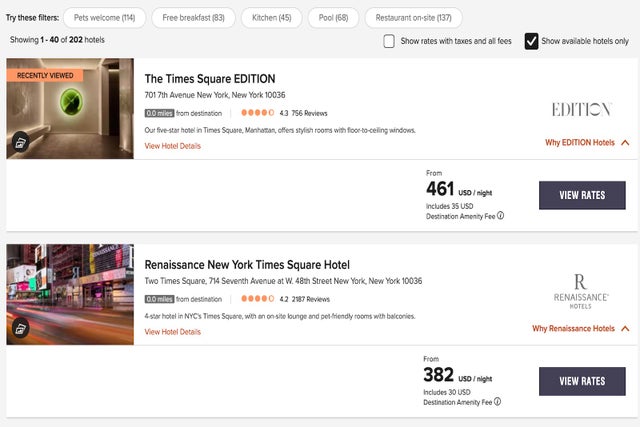Open View Hotel Details for Renaissance hotel
Viewport: 640px width, 427px height.
[173, 331]
